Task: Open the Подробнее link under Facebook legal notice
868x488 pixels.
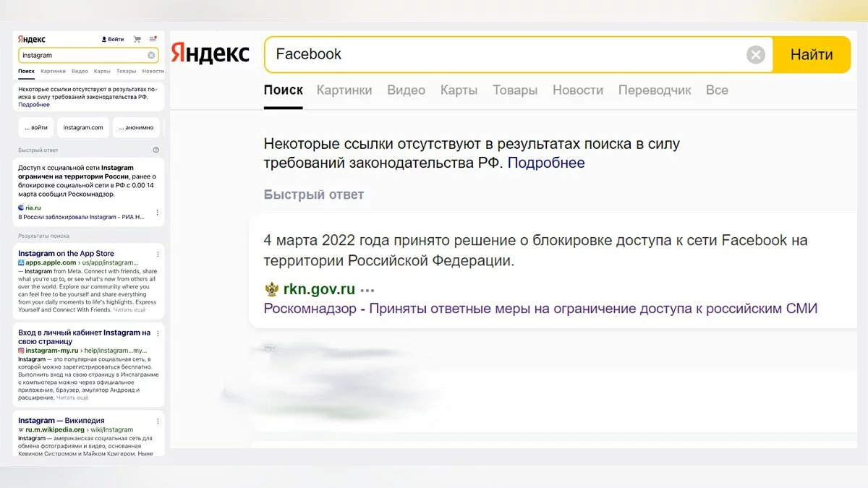Action: tap(546, 163)
